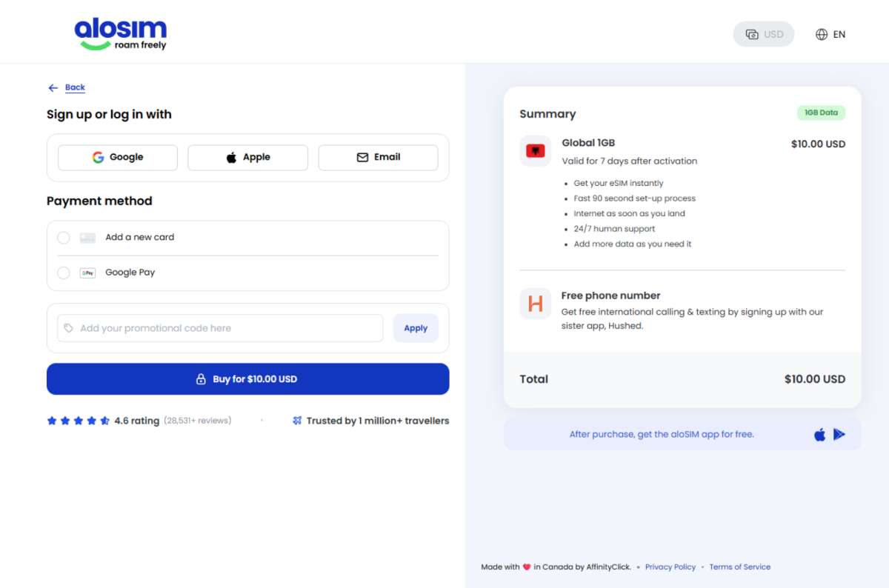Open the USD currency selector
The width and height of the screenshot is (889, 588).
764,34
